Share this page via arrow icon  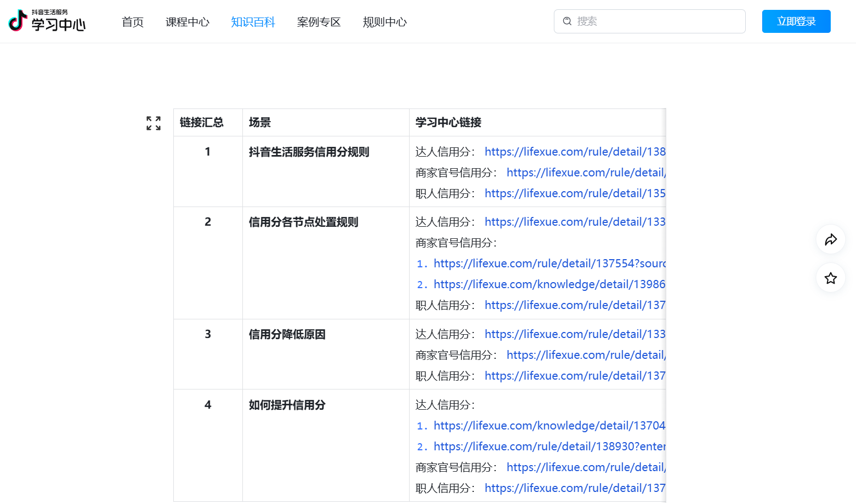pyautogui.click(x=831, y=239)
